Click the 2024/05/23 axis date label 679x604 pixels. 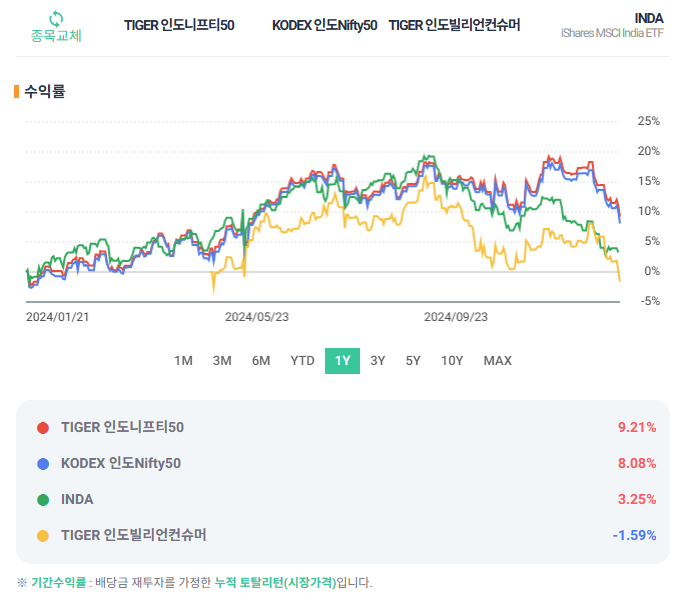coord(257,317)
